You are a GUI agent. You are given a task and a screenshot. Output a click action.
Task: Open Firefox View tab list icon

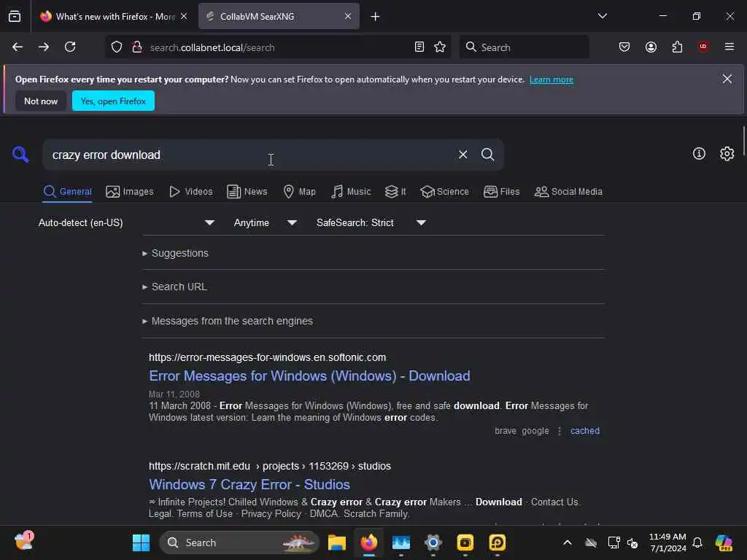pyautogui.click(x=15, y=16)
